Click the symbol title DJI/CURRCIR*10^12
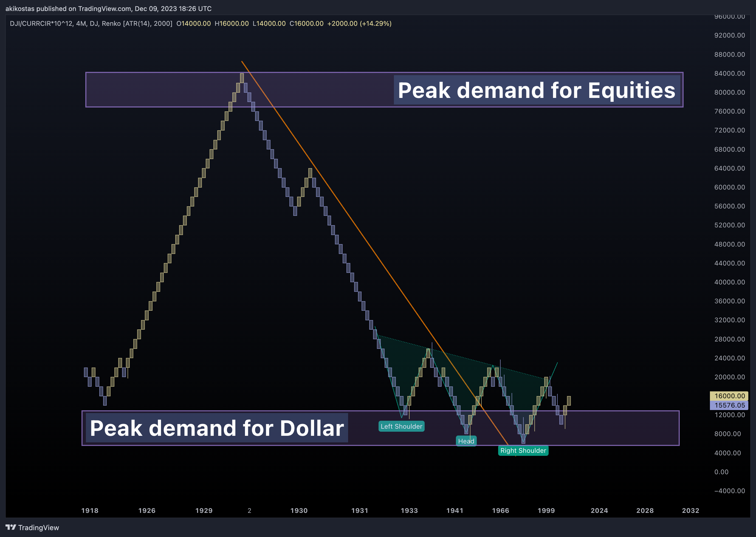The image size is (756, 537). pyautogui.click(x=41, y=24)
